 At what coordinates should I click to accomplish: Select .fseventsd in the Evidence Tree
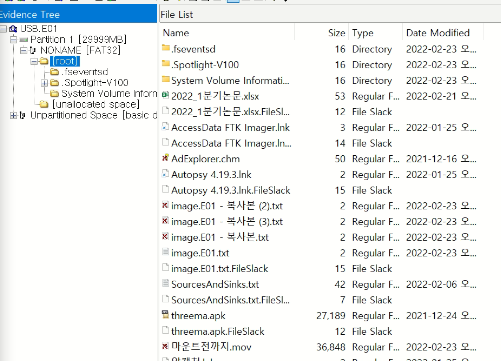[x=85, y=72]
